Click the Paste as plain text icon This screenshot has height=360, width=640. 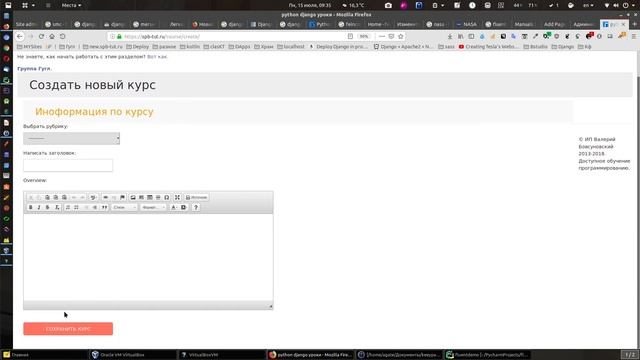click(56, 198)
